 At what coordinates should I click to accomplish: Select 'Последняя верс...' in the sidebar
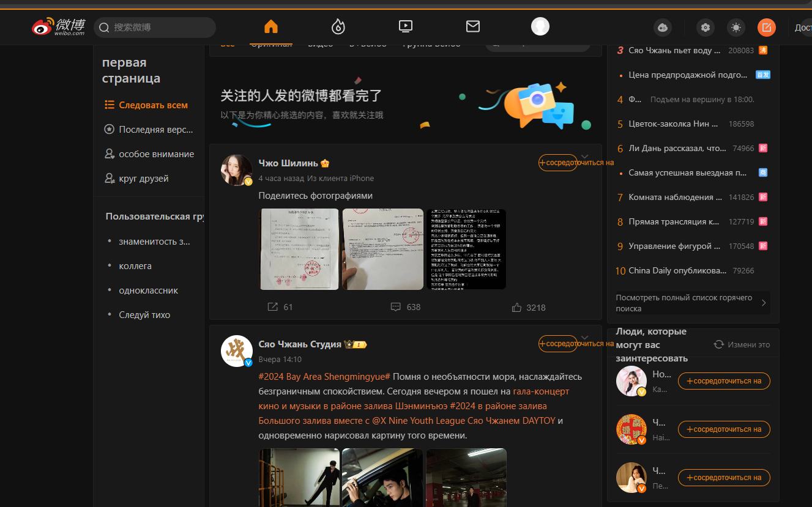(x=149, y=130)
